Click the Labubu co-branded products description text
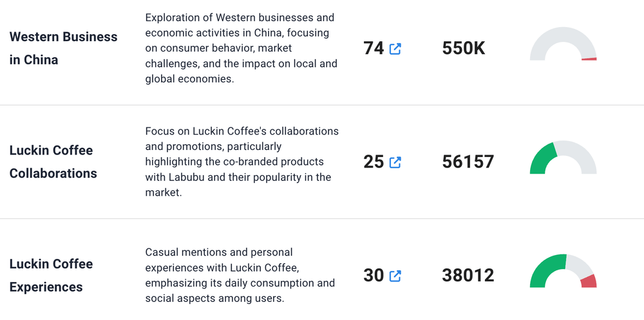The width and height of the screenshot is (644, 320). click(241, 162)
